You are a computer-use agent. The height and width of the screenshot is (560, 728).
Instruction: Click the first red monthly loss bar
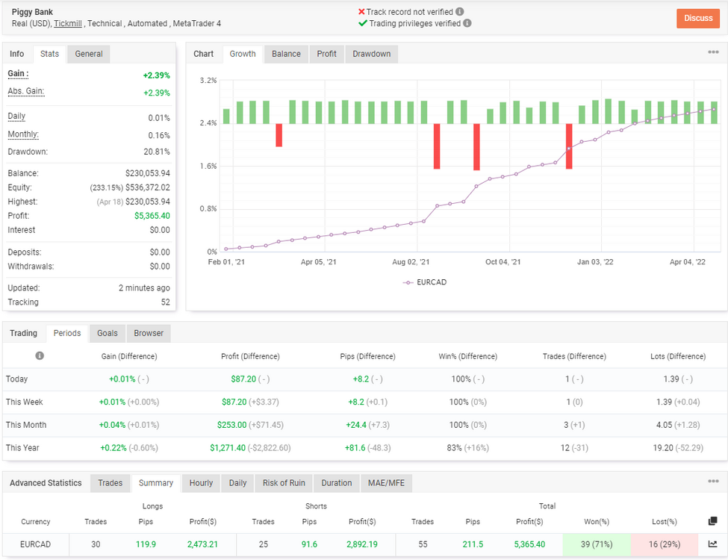click(279, 135)
